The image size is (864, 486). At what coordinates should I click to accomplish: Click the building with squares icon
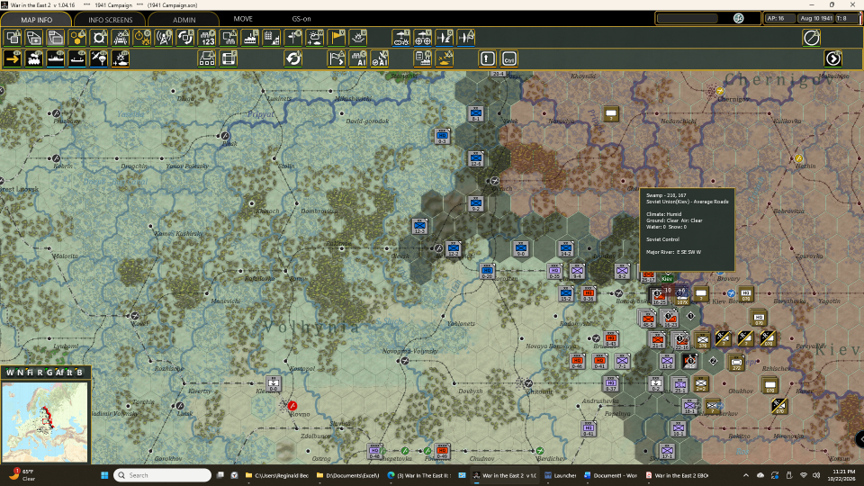click(207, 58)
